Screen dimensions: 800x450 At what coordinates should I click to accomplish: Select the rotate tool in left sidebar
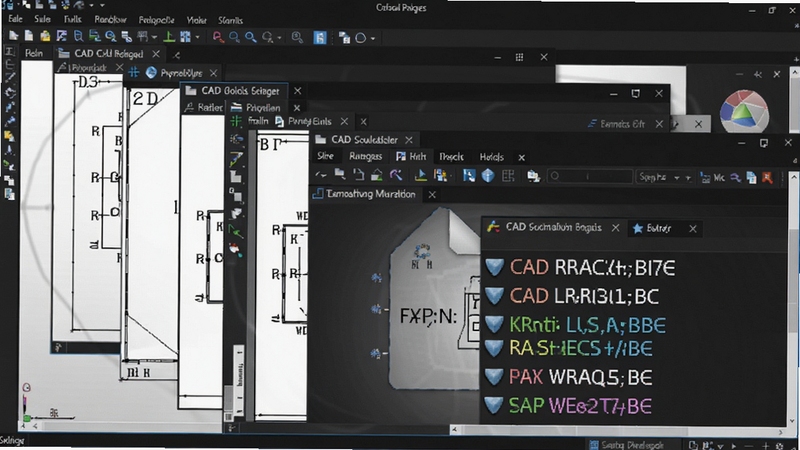coord(10,93)
